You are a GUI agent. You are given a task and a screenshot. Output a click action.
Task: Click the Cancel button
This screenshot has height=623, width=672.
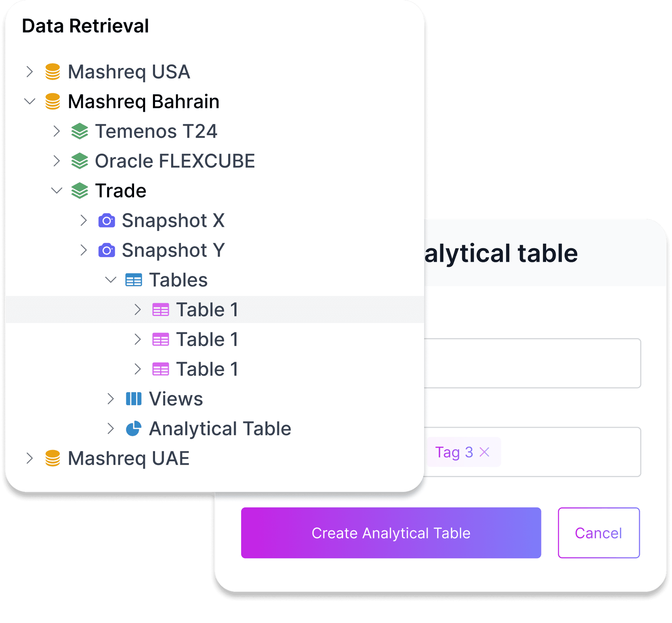tap(598, 533)
